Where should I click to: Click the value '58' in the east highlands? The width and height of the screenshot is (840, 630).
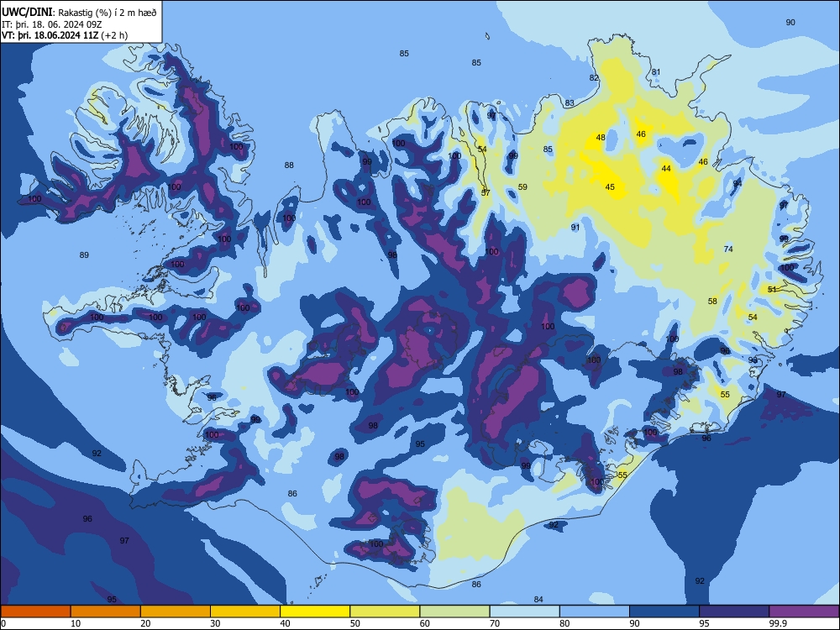712,301
